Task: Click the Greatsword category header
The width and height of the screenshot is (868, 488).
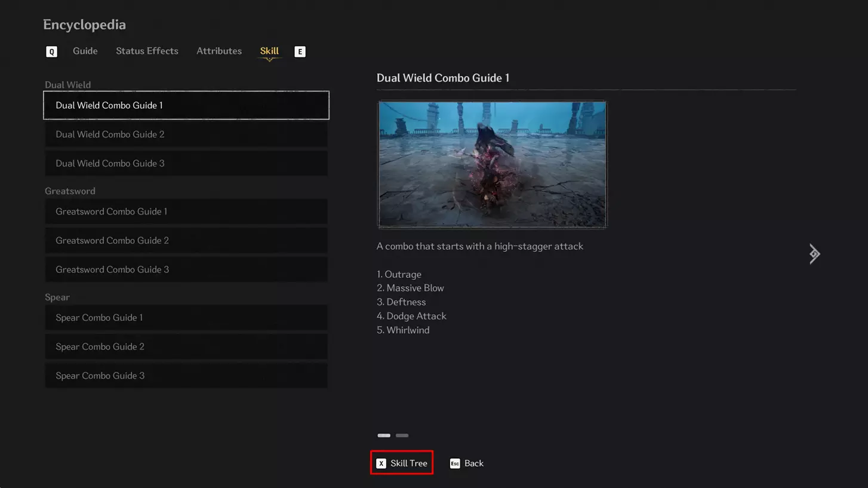Action: click(x=70, y=191)
